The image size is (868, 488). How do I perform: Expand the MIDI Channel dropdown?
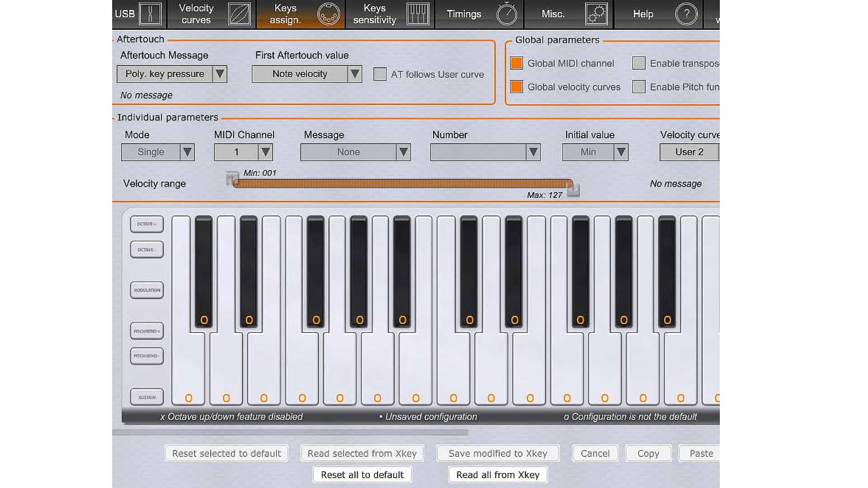[243, 152]
